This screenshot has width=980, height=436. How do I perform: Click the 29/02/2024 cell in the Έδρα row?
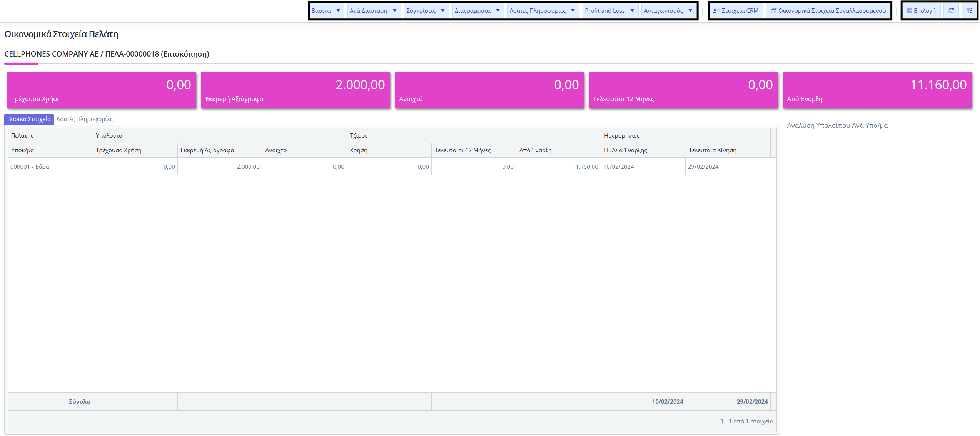(728, 167)
